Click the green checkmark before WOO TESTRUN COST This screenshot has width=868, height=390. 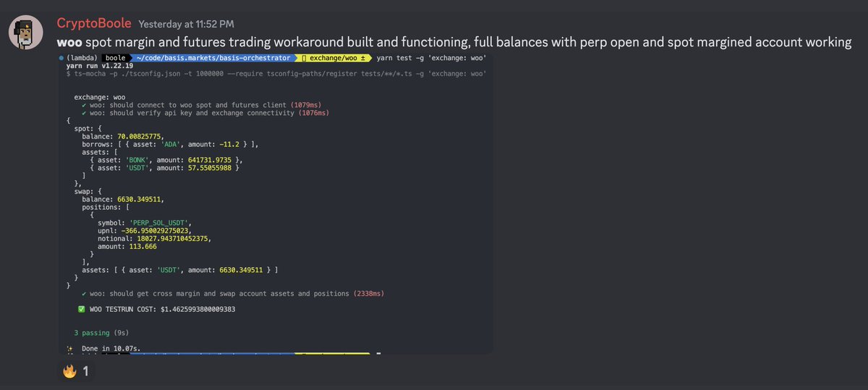82,309
